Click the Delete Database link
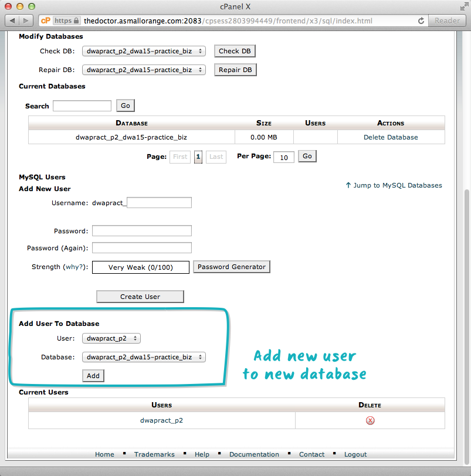Screen dimensions: 471x476 [x=391, y=137]
